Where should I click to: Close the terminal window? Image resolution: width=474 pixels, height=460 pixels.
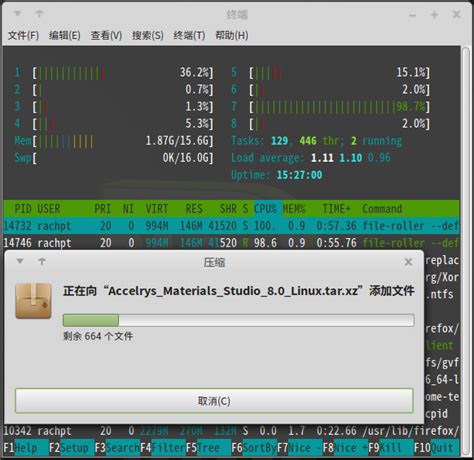click(x=456, y=14)
